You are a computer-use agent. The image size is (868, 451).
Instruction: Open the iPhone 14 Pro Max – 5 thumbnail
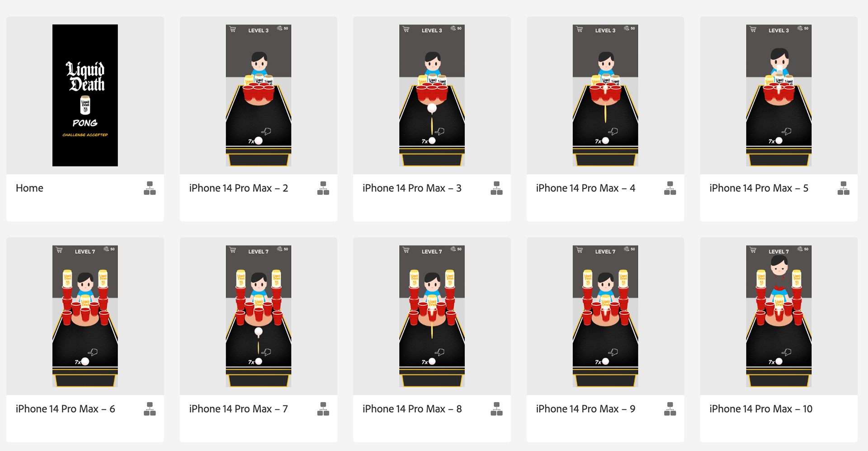point(779,95)
